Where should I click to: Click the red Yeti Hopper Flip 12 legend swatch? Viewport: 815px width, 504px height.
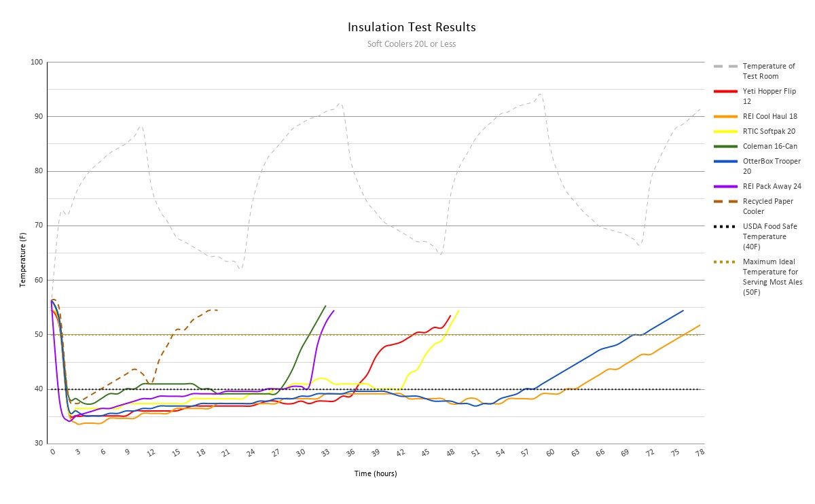[x=725, y=91]
